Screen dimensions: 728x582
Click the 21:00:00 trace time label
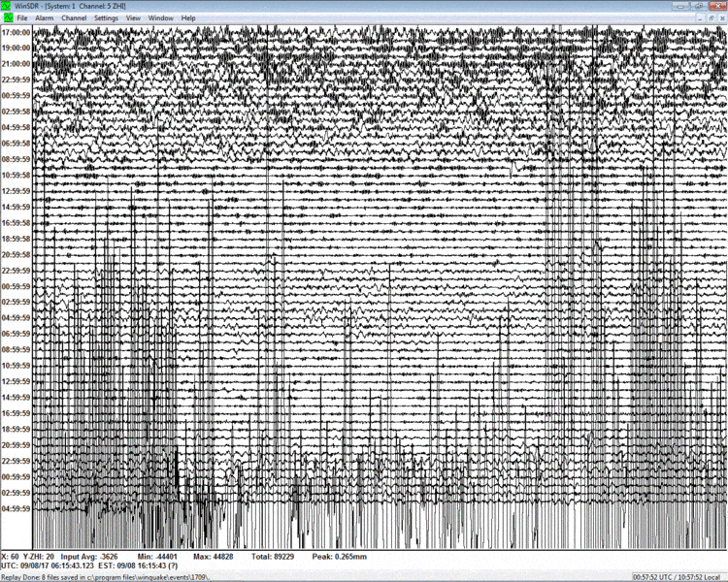pyautogui.click(x=17, y=63)
